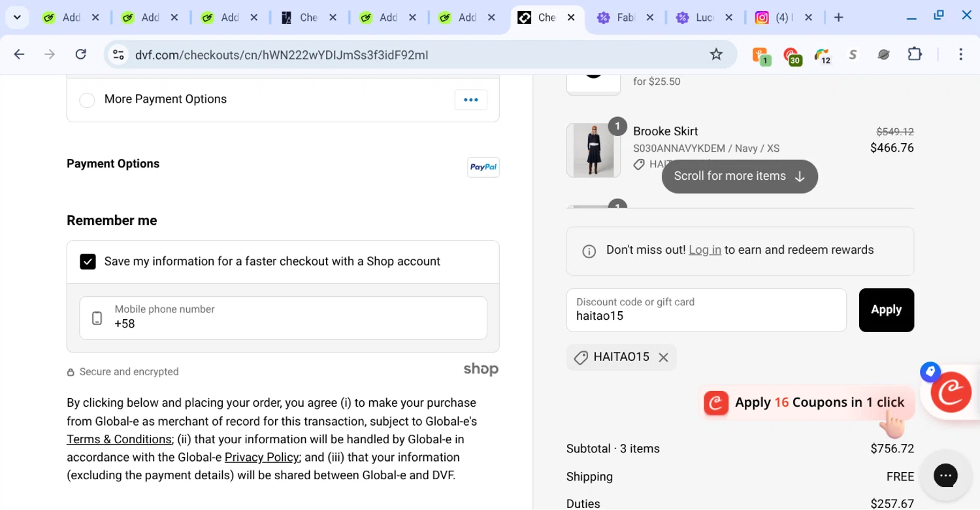Open a new browser tab
Image resolution: width=980 pixels, height=510 pixels.
click(839, 18)
